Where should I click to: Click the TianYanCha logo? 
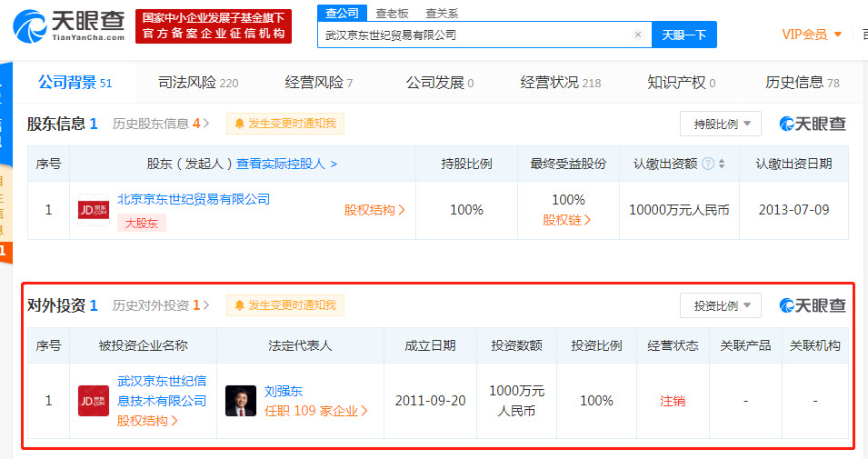tap(69, 26)
